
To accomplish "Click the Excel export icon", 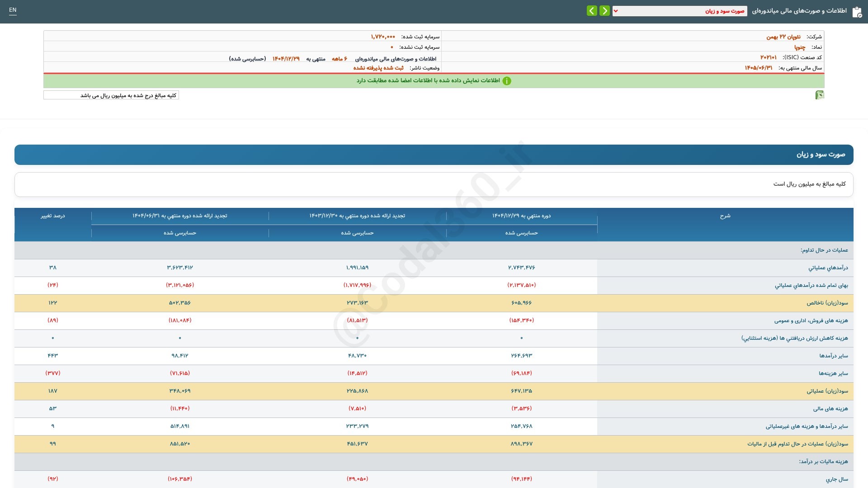I will click(x=819, y=95).
